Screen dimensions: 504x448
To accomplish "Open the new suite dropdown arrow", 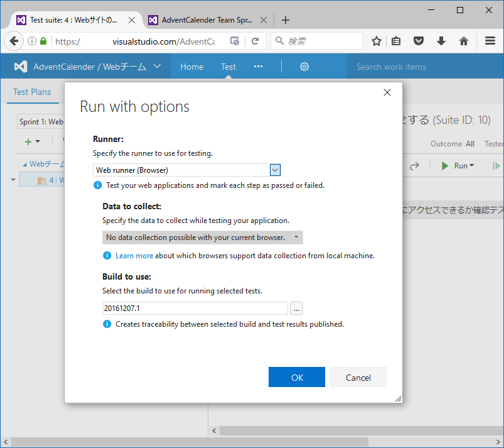I will tap(38, 141).
